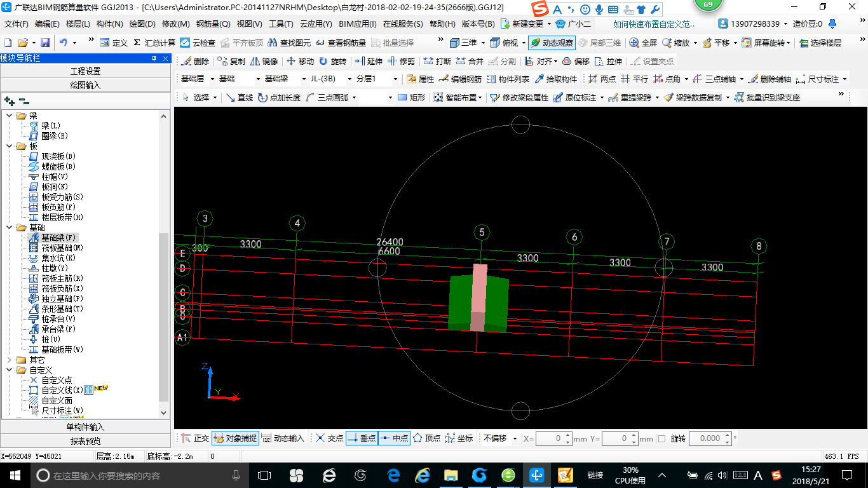The width and height of the screenshot is (868, 488).
Task: Click 汇总计算 summary calculation
Action: click(x=154, y=43)
